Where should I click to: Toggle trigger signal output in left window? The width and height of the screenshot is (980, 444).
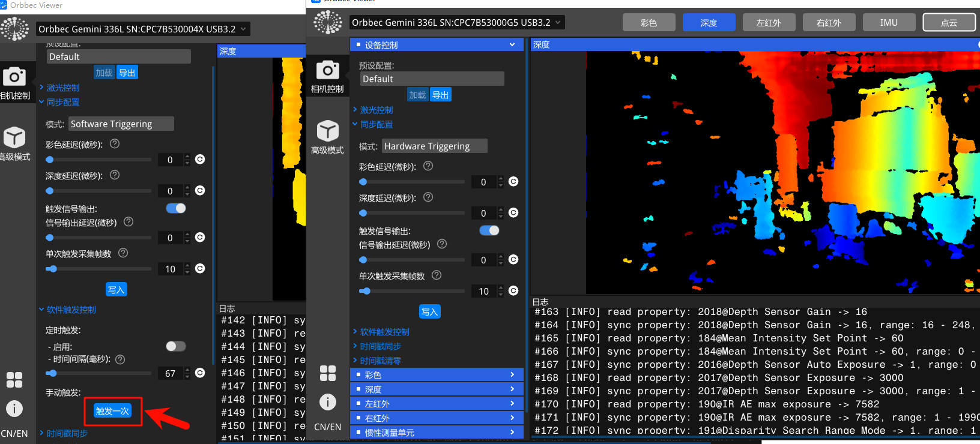click(x=176, y=208)
